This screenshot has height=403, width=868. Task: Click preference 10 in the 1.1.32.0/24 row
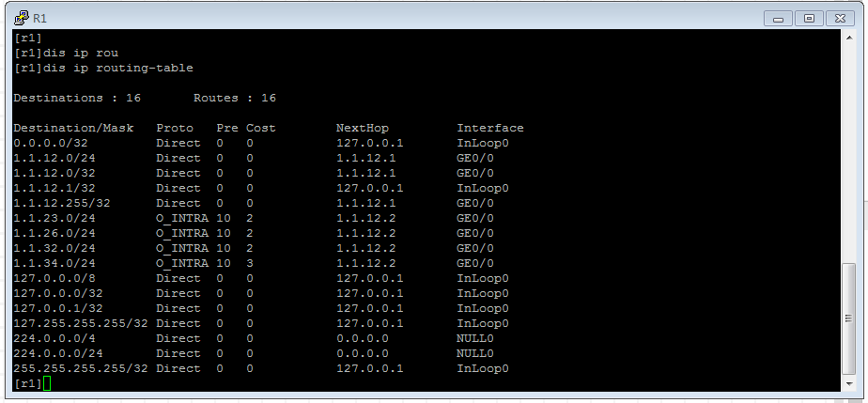coord(224,248)
